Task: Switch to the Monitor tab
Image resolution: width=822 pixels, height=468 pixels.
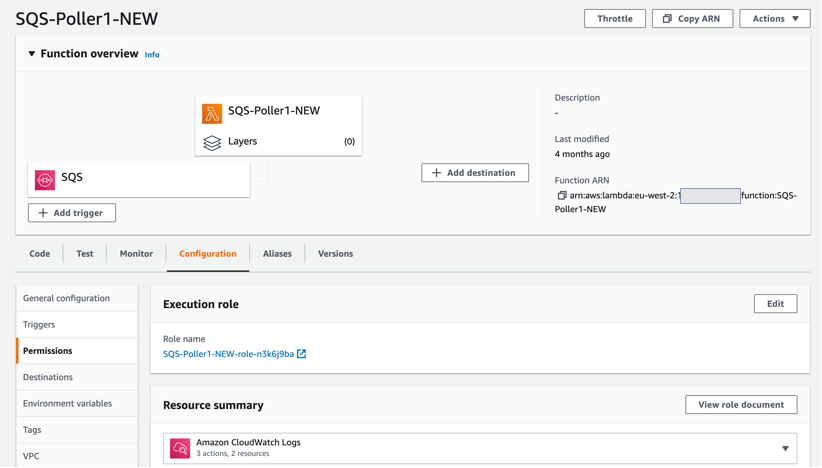Action: (136, 254)
